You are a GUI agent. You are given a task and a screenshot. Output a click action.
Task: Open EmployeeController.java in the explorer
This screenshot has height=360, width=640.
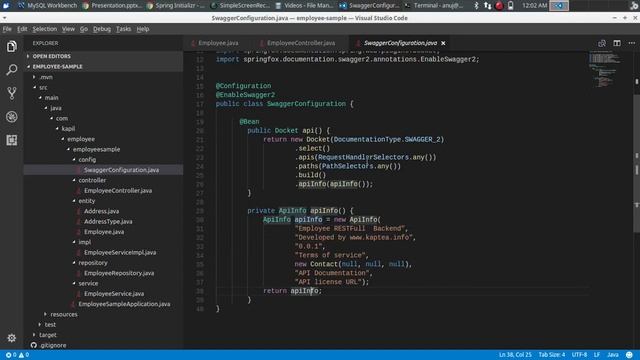[x=118, y=191]
